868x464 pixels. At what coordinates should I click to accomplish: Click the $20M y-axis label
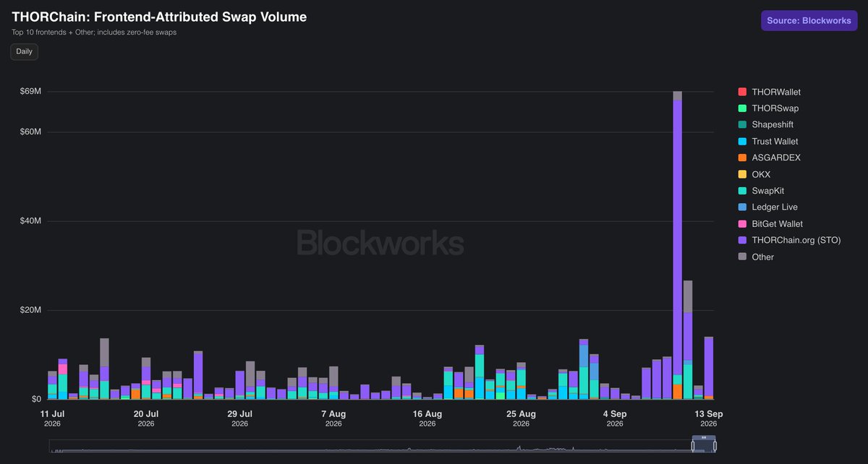pyautogui.click(x=30, y=310)
